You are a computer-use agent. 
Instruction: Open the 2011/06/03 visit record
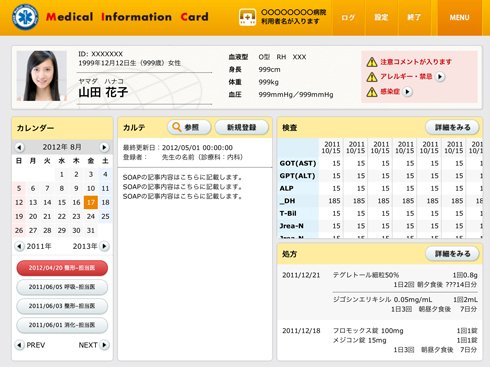pos(62,306)
